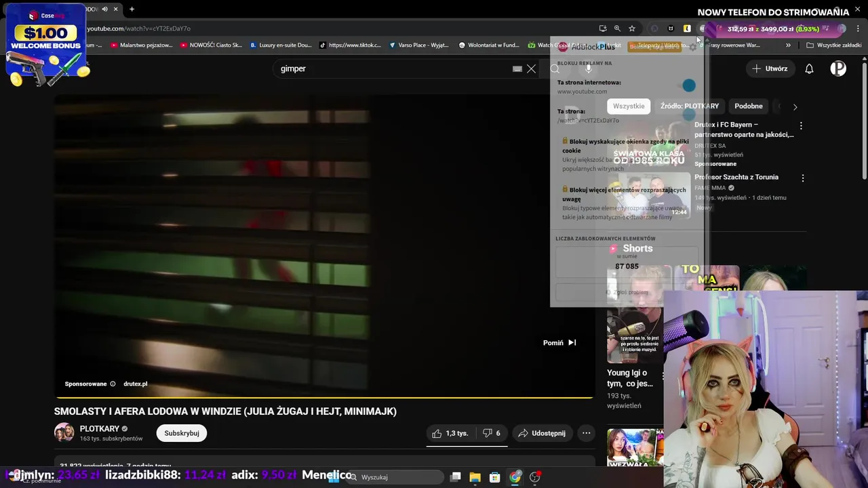868x488 pixels.
Task: Click the URL in the address bar
Action: [x=138, y=28]
